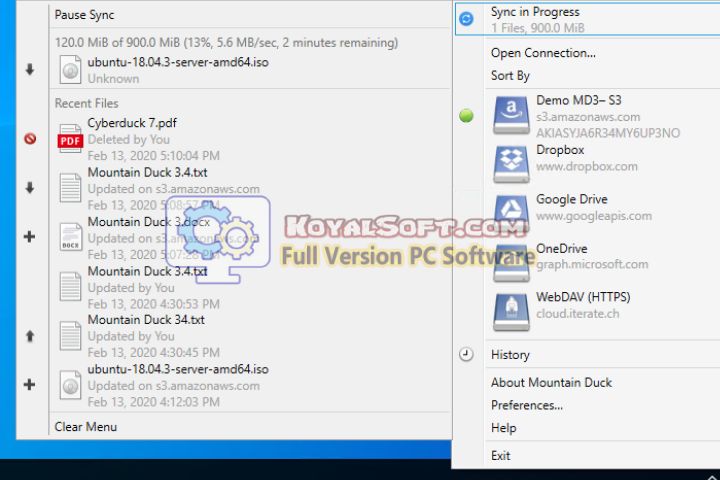Click the Recent Files heading
The image size is (720, 480).
click(86, 103)
